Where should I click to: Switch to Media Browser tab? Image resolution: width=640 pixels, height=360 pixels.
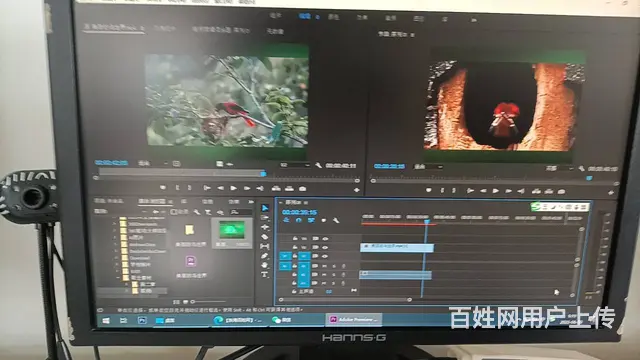152,201
